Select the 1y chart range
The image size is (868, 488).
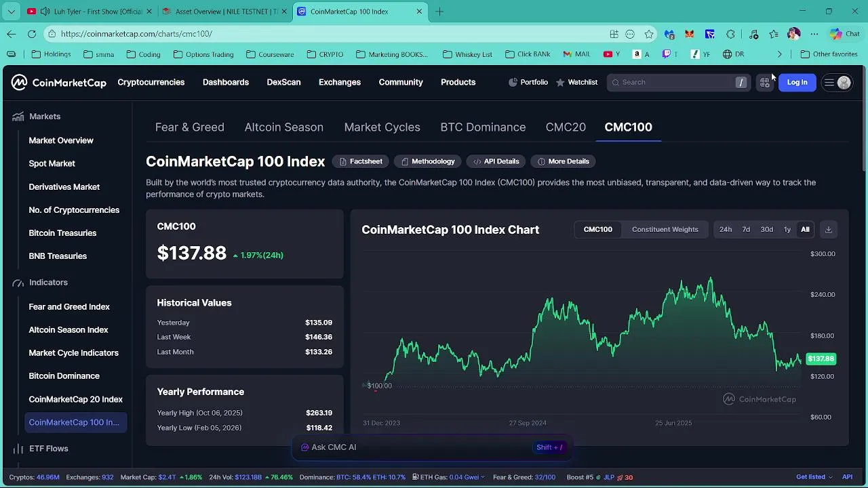pos(787,229)
